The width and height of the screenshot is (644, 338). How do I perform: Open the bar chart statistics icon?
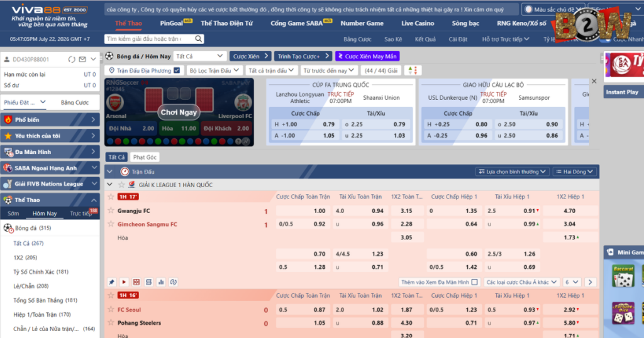[x=161, y=282]
